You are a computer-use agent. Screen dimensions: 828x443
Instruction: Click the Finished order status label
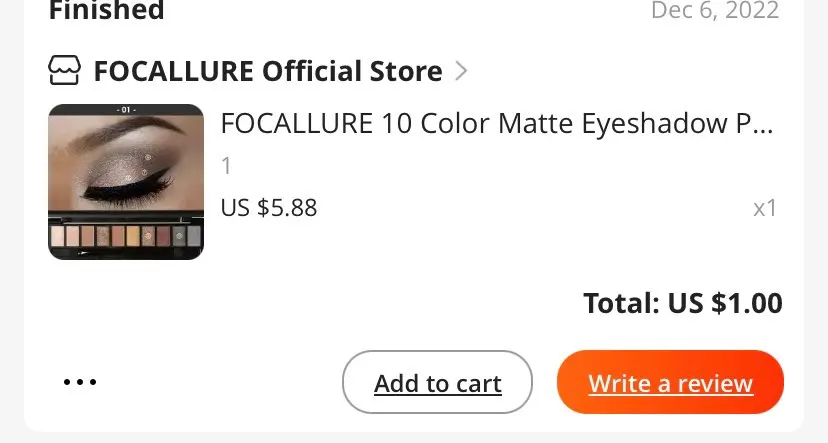[106, 12]
